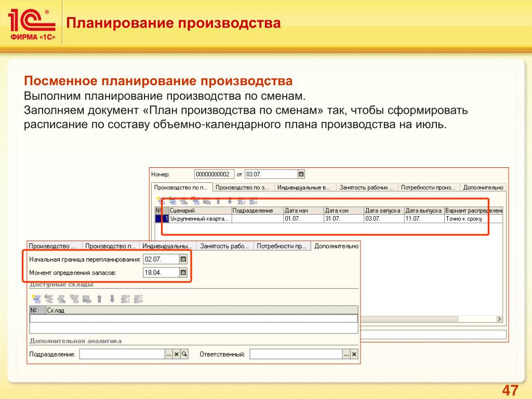
Task: Click the Дата выпуска cell 11.07.
Action: coord(424,219)
